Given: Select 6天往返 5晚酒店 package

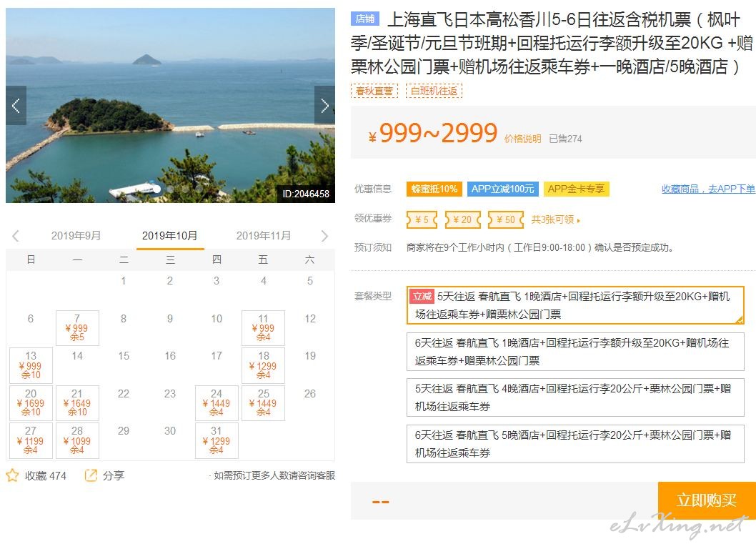Looking at the screenshot, I should point(575,444).
